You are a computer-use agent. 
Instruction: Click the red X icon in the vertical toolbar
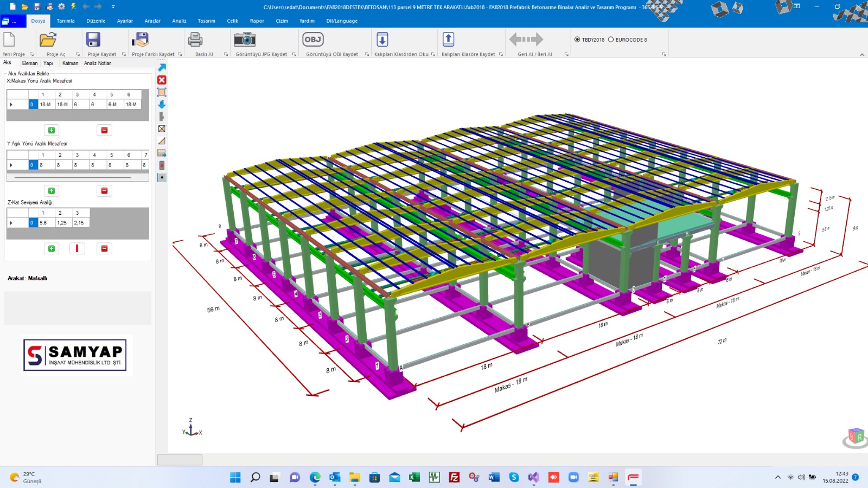click(x=162, y=80)
